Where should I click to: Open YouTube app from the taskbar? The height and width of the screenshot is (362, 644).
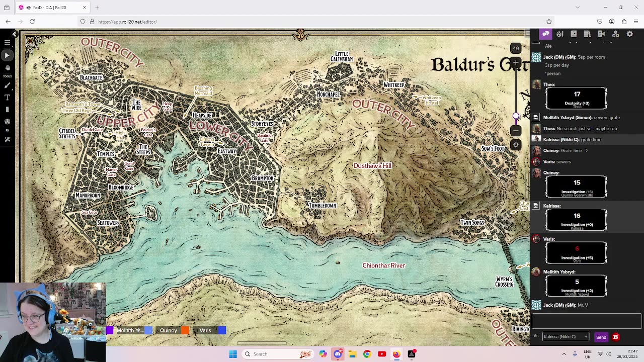coord(382,354)
